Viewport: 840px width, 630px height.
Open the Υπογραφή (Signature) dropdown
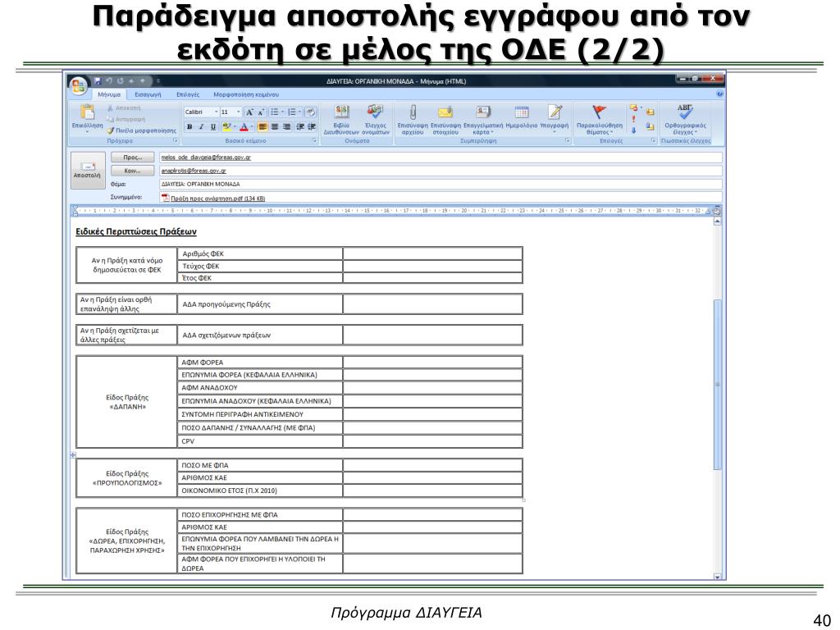coord(554,118)
